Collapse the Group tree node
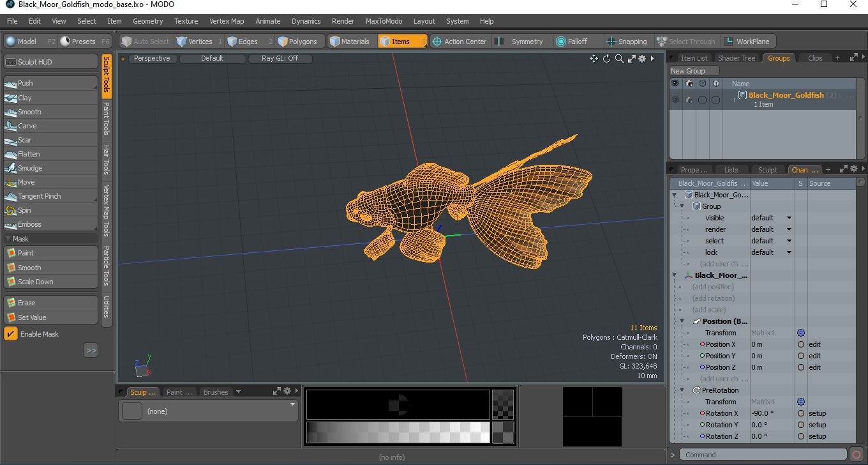 tap(682, 206)
